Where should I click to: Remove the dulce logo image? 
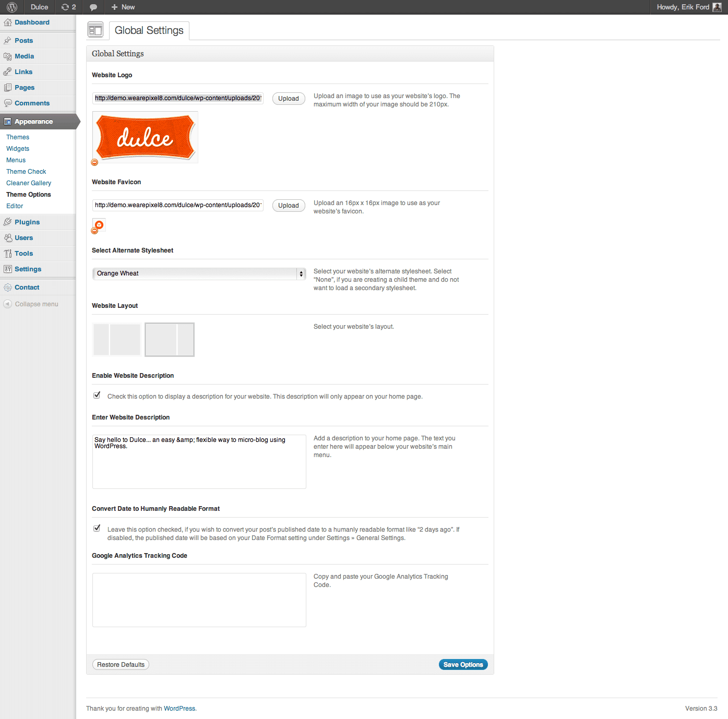[94, 162]
